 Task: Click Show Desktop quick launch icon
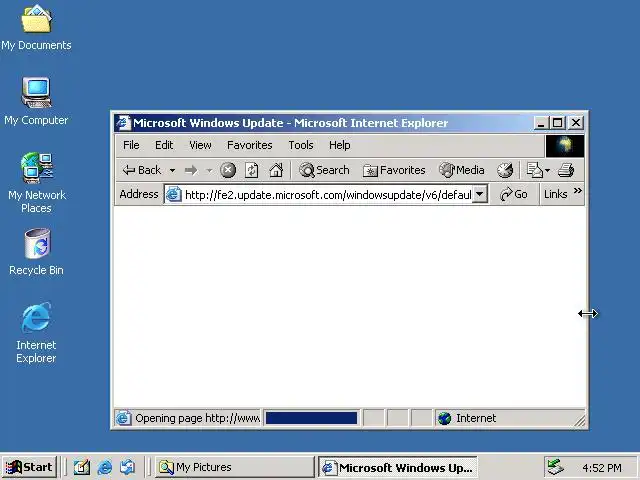(81, 467)
